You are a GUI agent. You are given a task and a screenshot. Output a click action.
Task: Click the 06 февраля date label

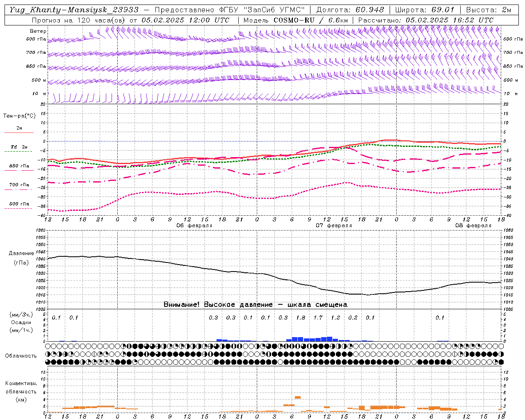pyautogui.click(x=194, y=226)
